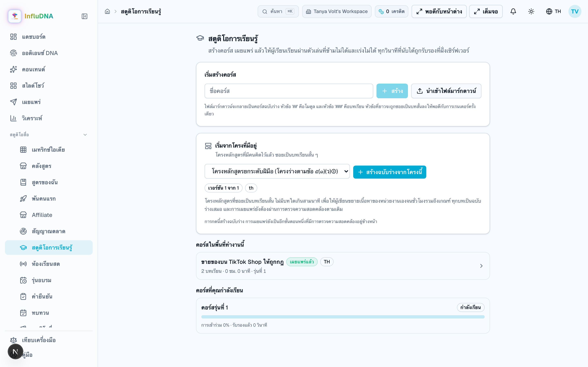Click นำเข้าไฟล์มาร์กดาวน์ button
This screenshot has width=588, height=367.
click(446, 91)
